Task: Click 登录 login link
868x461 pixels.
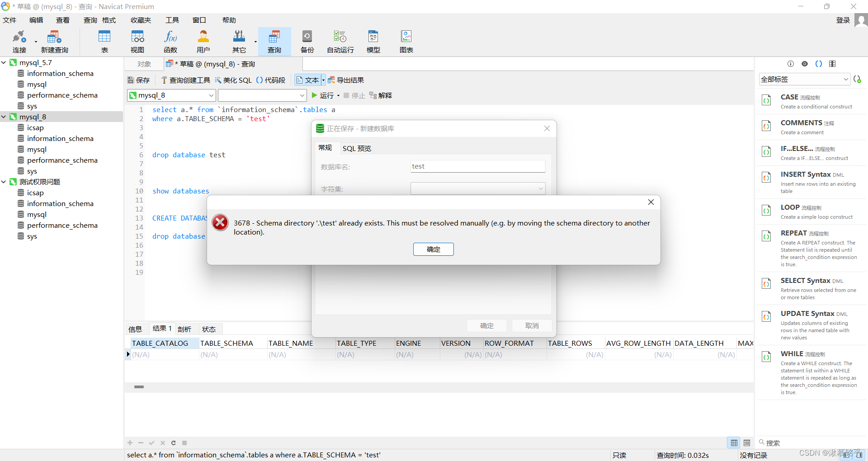Action: pyautogui.click(x=843, y=20)
